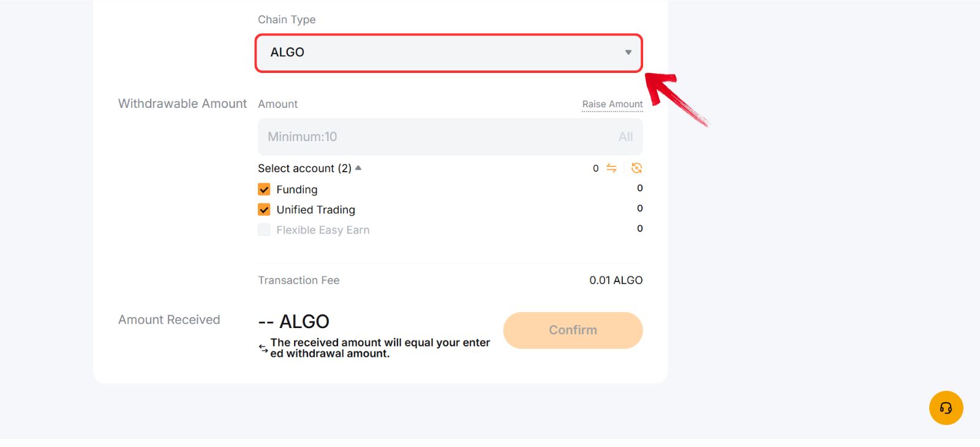Click the 0 balance beside the transfer icon
The width and height of the screenshot is (980, 447).
pos(594,168)
